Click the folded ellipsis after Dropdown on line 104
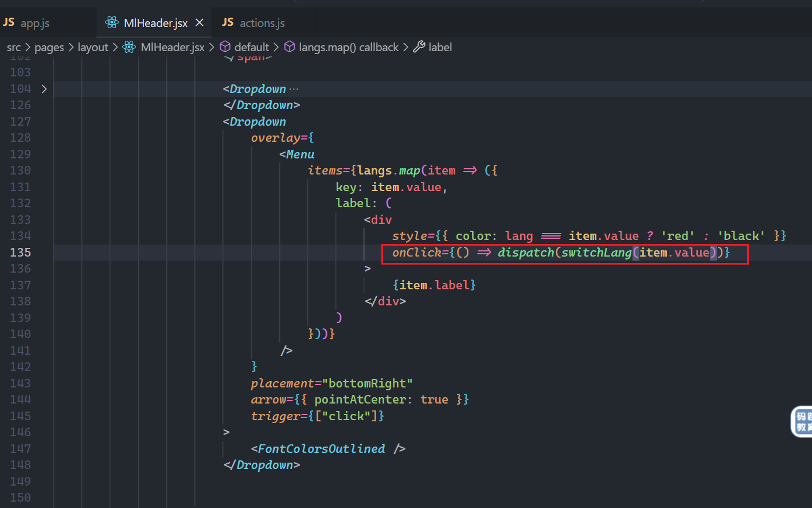Viewport: 812px width, 508px height. [294, 90]
